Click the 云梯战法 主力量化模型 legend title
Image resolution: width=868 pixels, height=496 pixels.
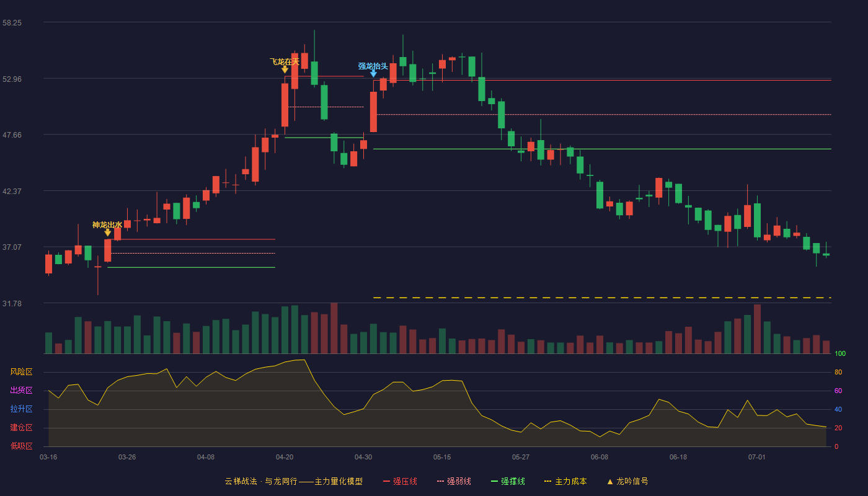(x=293, y=481)
